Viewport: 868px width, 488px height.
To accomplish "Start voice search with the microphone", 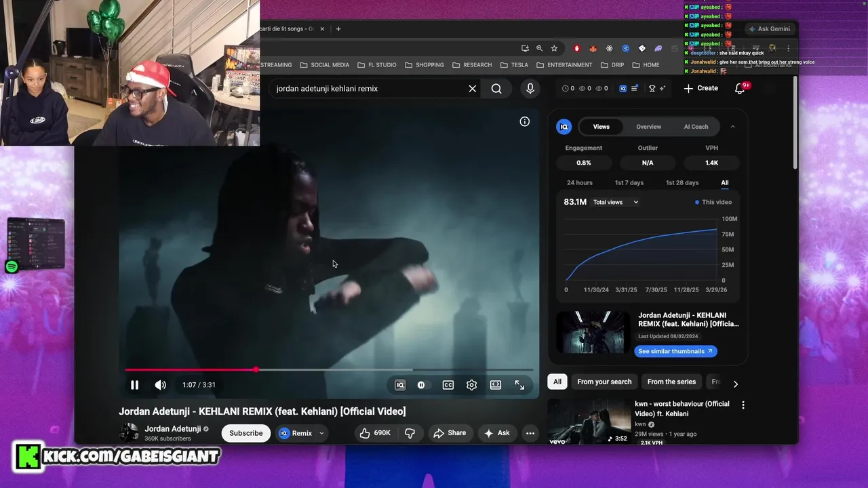I will pyautogui.click(x=530, y=89).
